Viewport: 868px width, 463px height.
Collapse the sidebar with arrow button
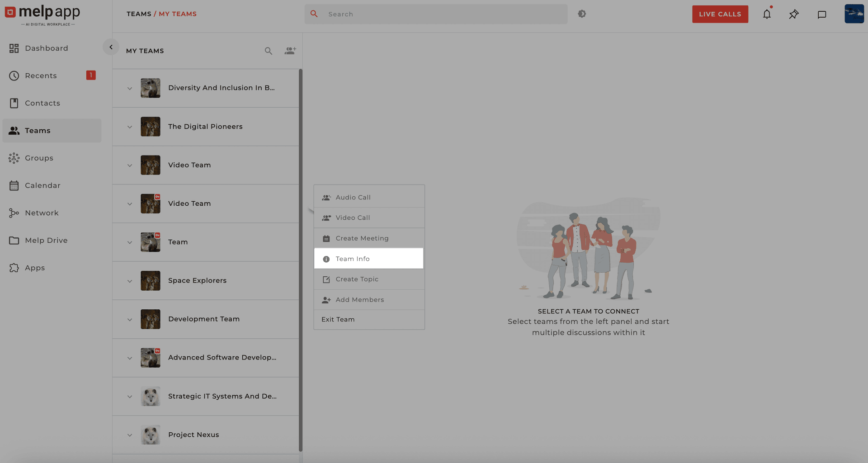tap(111, 47)
